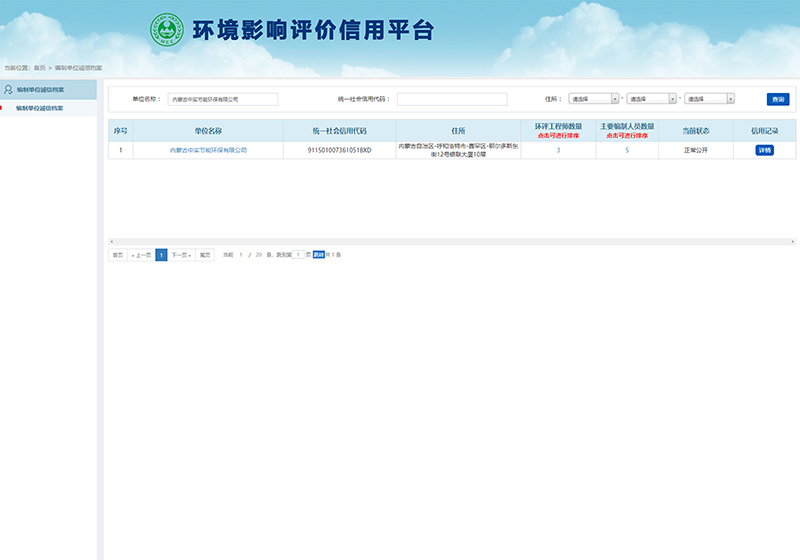Open the first 住所 region dropdown
Screen dimensions: 800x560
pyautogui.click(x=594, y=99)
